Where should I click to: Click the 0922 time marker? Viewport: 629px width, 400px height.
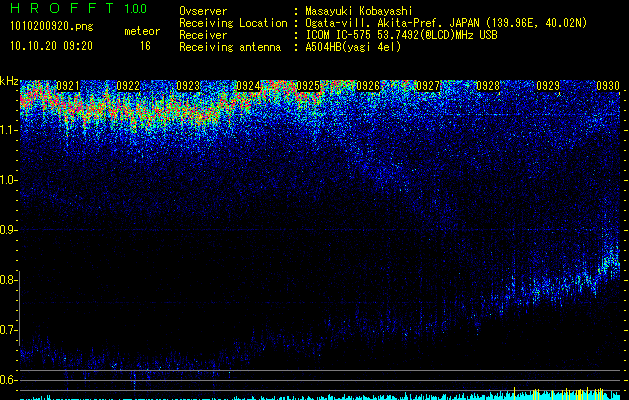pyautogui.click(x=128, y=86)
